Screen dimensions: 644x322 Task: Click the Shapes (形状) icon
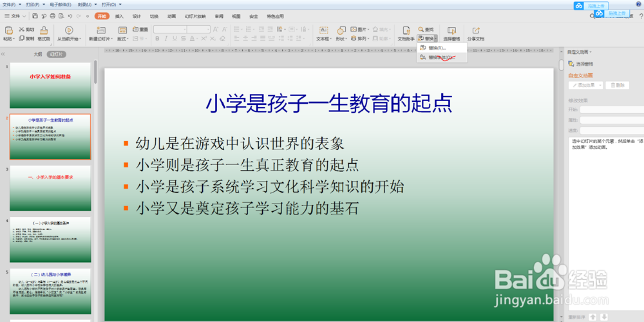(x=341, y=30)
